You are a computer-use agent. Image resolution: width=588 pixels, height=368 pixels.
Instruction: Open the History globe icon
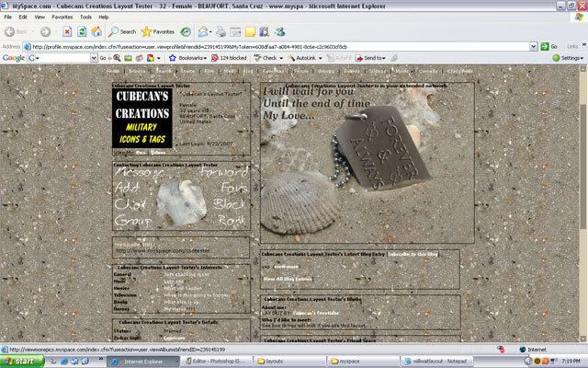coord(186,32)
